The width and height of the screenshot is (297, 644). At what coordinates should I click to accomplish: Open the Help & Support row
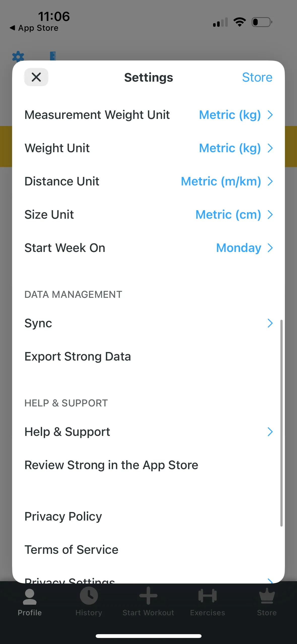(148, 432)
